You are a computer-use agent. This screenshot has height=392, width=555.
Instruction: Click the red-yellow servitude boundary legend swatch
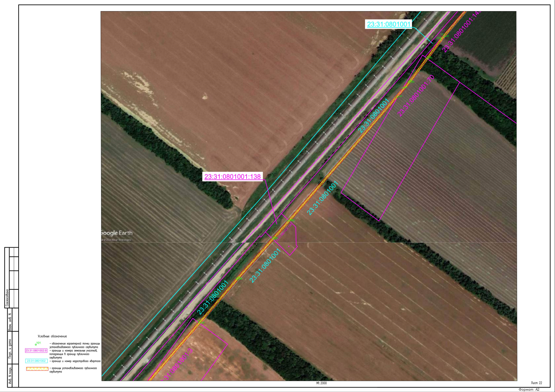pos(37,369)
